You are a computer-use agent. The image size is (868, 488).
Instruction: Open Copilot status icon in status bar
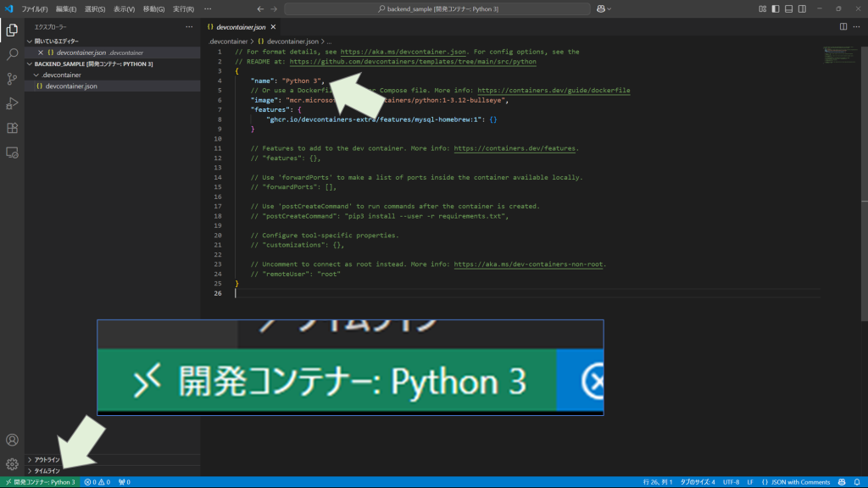[x=842, y=482]
